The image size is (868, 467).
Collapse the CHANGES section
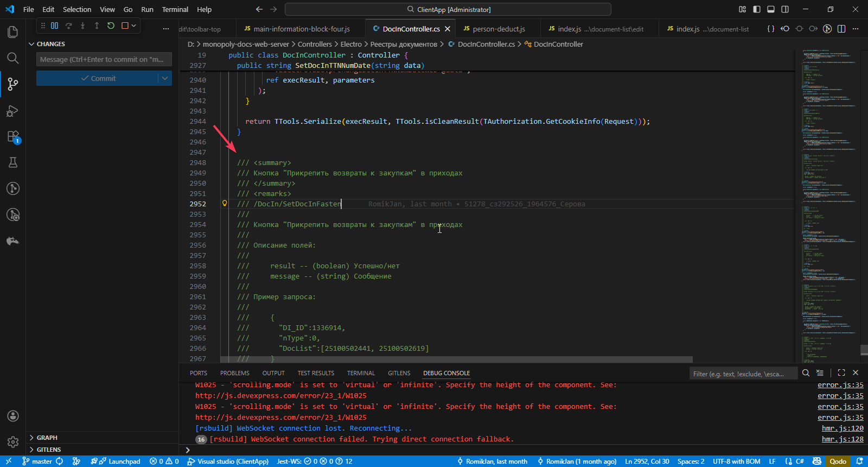pyautogui.click(x=50, y=44)
